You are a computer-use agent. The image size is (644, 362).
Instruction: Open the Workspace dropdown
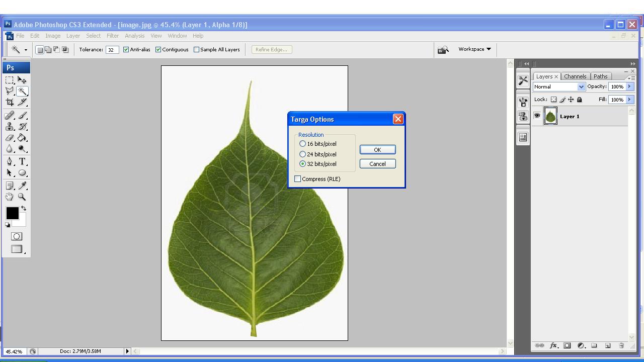tap(473, 49)
